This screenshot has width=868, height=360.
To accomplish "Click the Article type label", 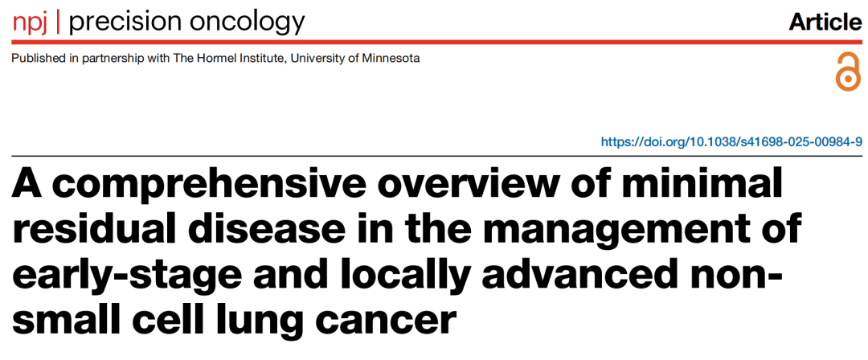I will [825, 22].
